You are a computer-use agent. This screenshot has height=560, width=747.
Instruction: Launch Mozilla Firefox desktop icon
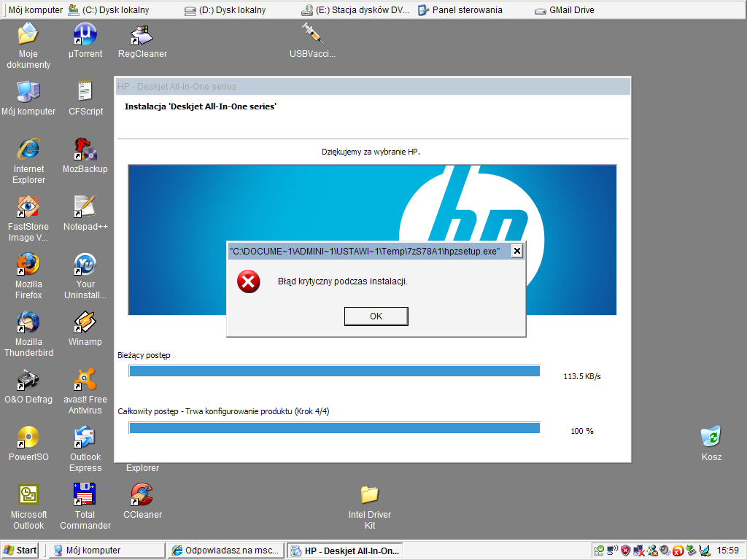tap(28, 276)
